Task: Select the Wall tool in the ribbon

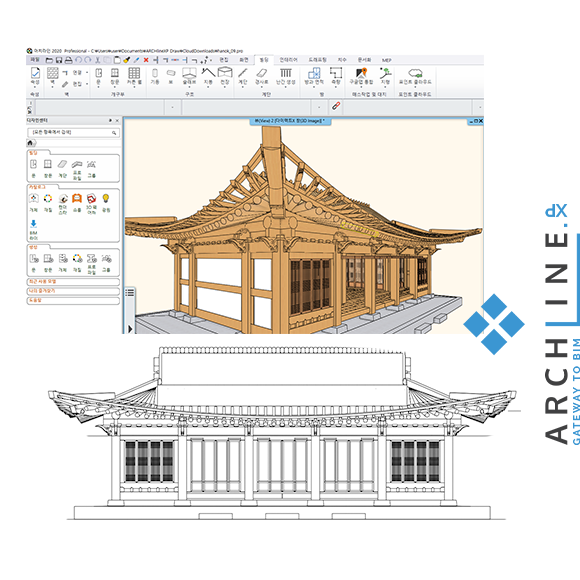Action: (53, 76)
